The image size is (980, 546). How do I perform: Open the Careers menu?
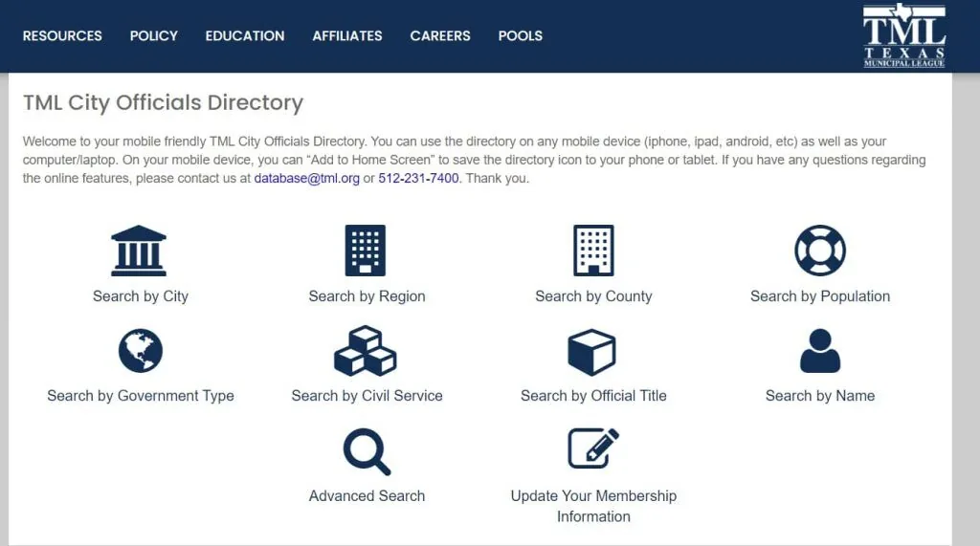[x=440, y=36]
